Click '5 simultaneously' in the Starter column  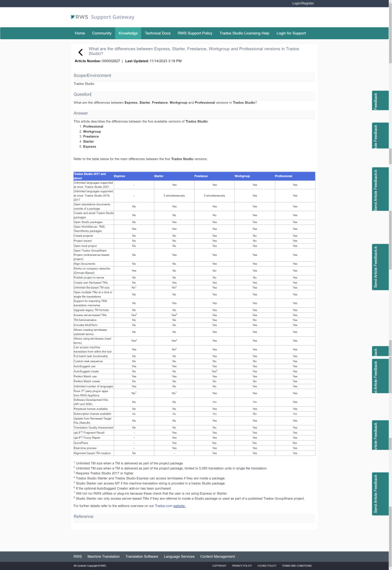(174, 196)
